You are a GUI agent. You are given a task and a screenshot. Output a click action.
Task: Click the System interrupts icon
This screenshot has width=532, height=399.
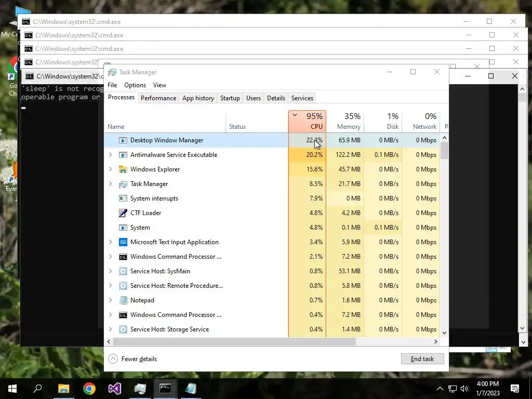click(123, 198)
